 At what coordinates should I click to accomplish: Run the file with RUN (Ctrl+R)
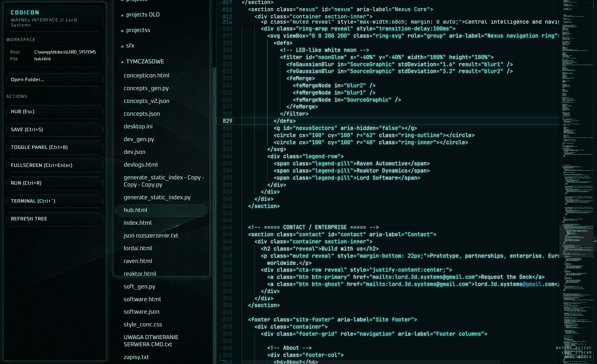coord(54,183)
